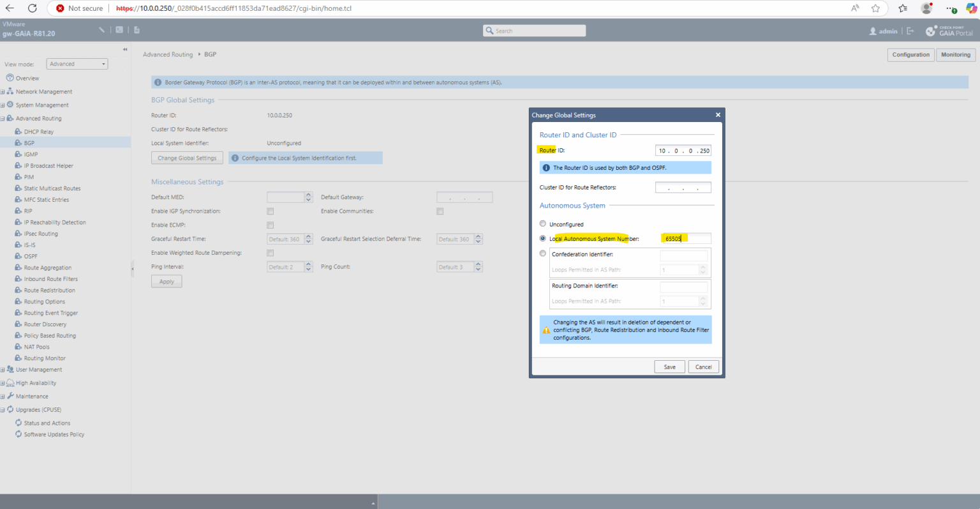Click the Cluster ID for Route Reflectors field

click(683, 188)
